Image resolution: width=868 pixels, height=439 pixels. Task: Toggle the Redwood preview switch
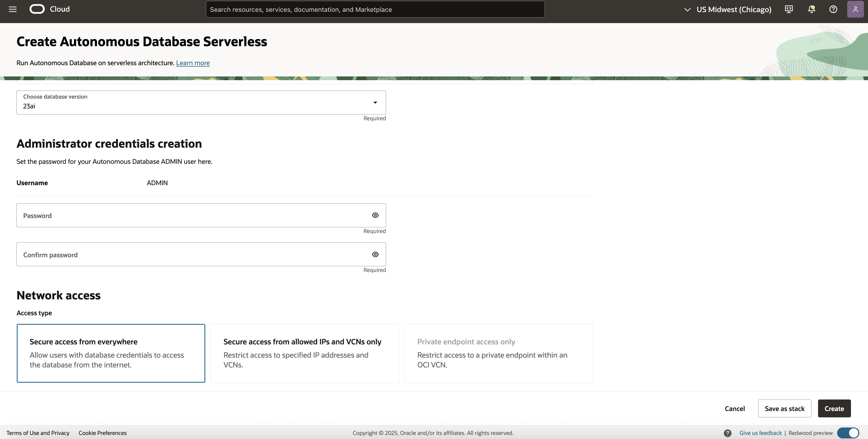point(848,433)
